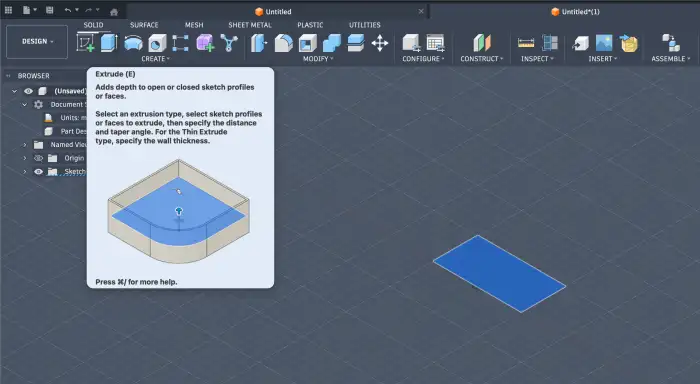The width and height of the screenshot is (700, 384).
Task: Open the redo history dropdown arrow
Action: coord(98,10)
